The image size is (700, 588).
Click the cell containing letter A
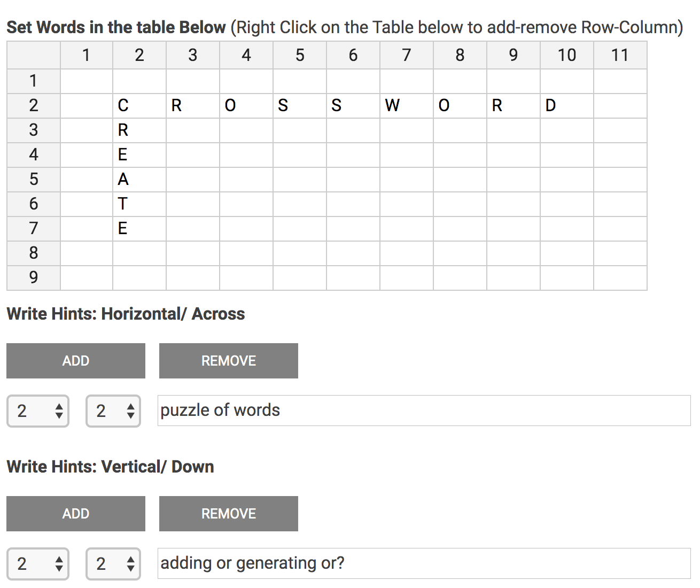[x=139, y=179]
